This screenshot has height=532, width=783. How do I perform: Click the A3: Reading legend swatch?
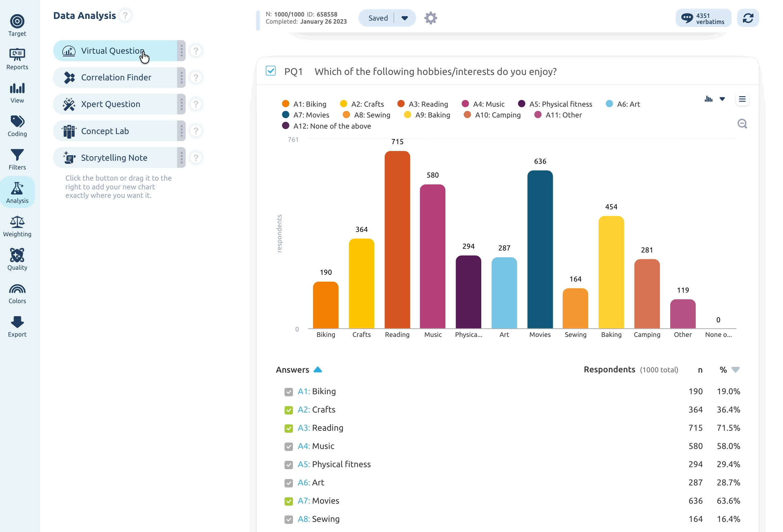pos(401,104)
